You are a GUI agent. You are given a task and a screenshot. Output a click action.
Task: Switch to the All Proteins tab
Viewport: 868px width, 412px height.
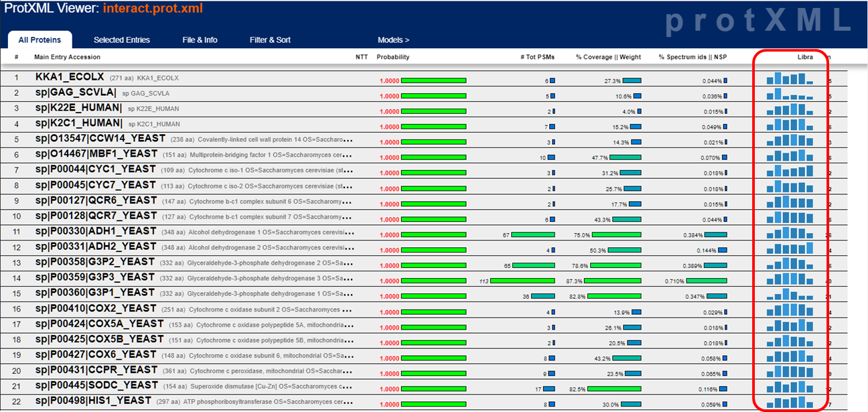pos(40,40)
